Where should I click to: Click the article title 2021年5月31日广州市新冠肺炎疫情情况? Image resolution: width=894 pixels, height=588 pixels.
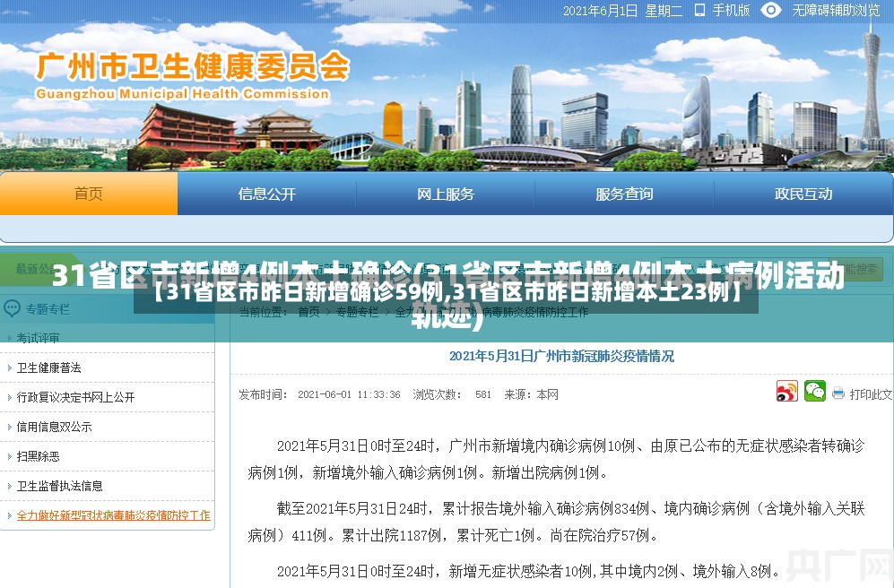[x=561, y=356]
